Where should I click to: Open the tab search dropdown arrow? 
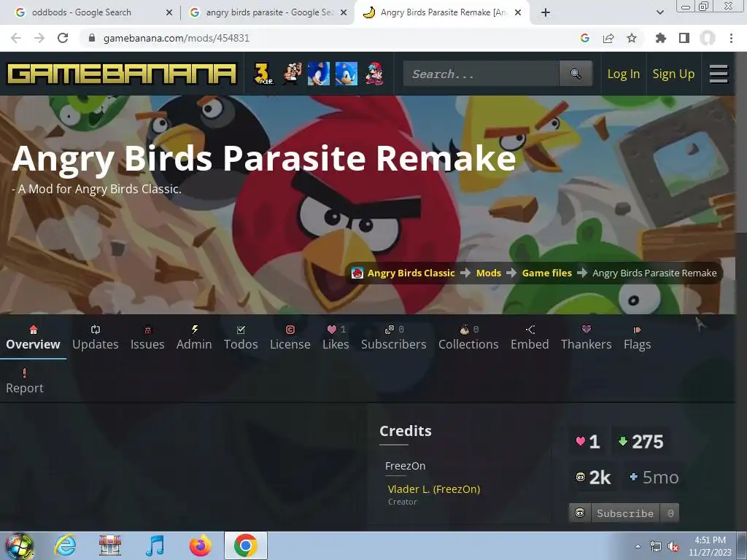point(659,12)
